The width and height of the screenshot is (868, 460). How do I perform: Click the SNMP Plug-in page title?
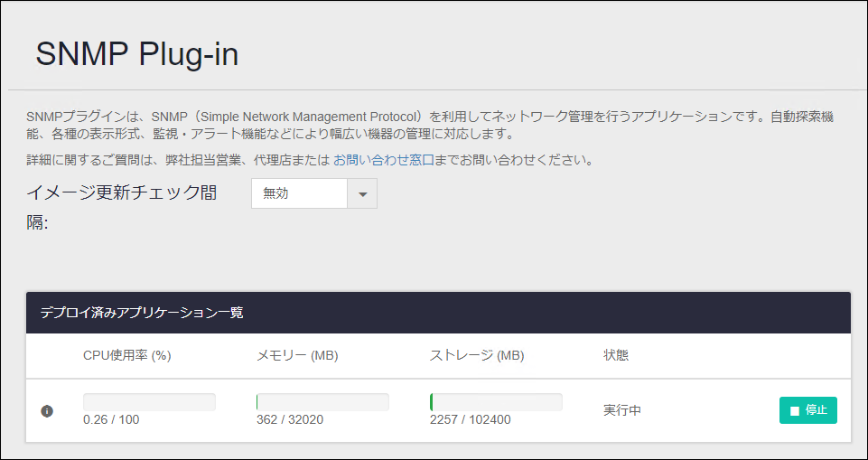coord(136,55)
